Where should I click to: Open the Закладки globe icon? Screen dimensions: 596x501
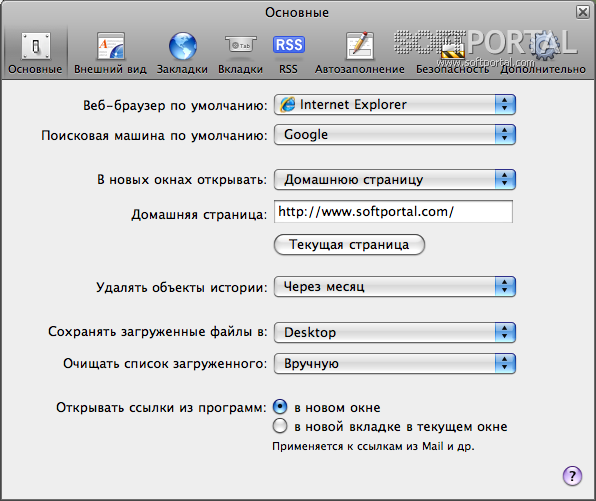182,46
